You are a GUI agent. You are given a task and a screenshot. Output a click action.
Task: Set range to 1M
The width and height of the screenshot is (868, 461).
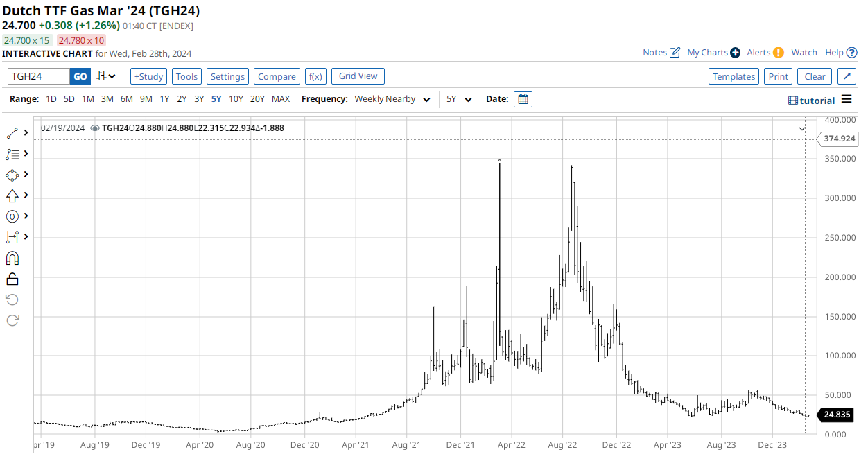tap(88, 99)
